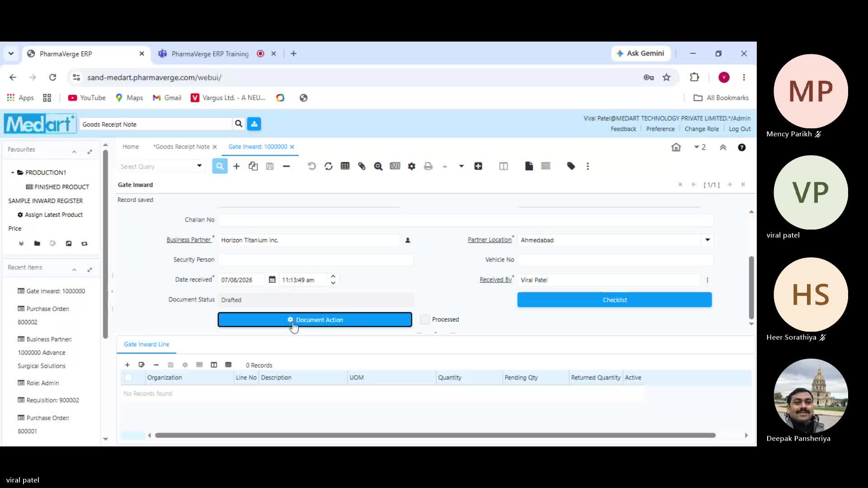Open calendar picker for Date received
The width and height of the screenshot is (868, 488).
(x=272, y=280)
